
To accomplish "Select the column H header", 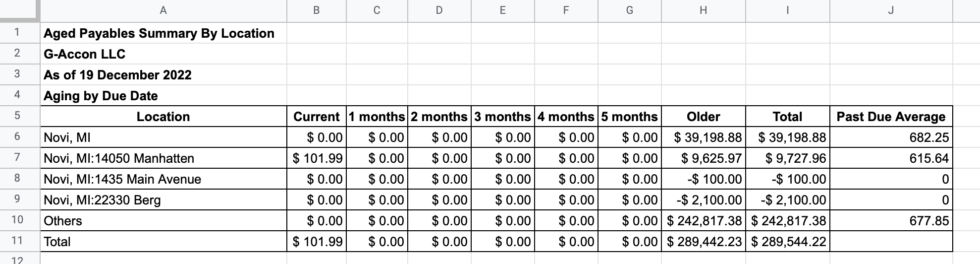I will coord(703,10).
